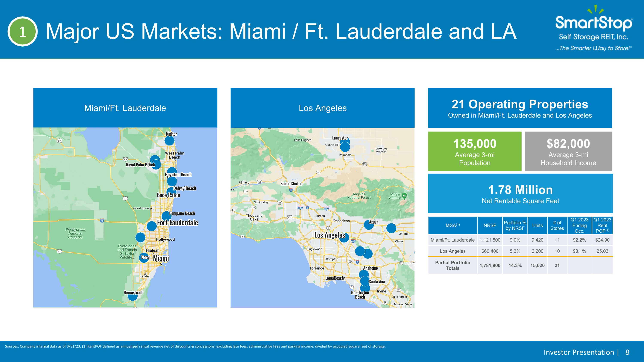Screen dimensions: 644x362
Task: Click the green 135,000 Average Population tile
Action: [475, 151]
